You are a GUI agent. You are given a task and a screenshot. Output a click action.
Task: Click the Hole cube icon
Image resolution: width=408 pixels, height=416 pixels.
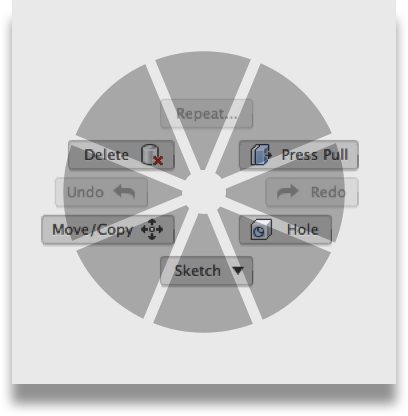(261, 229)
